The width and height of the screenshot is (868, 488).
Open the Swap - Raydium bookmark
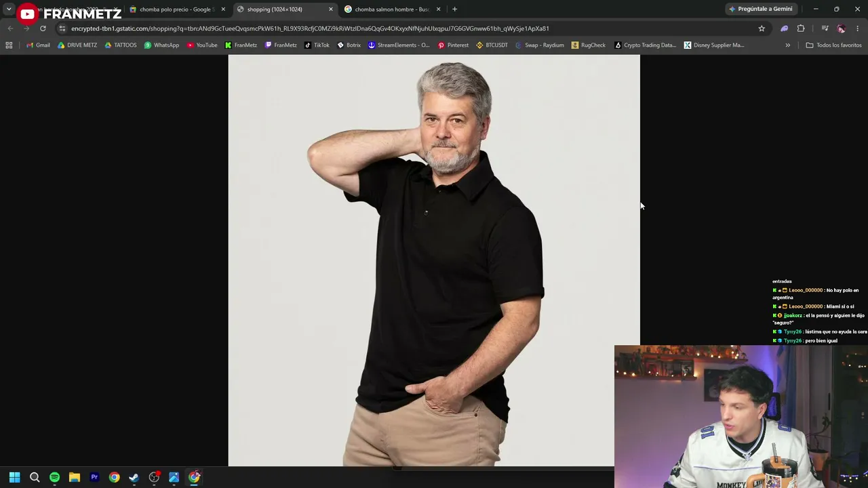click(x=540, y=45)
